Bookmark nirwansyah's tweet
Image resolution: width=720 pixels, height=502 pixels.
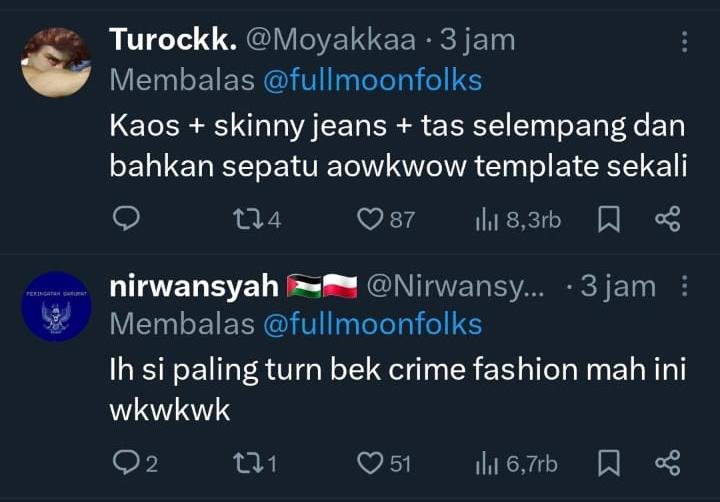click(608, 462)
